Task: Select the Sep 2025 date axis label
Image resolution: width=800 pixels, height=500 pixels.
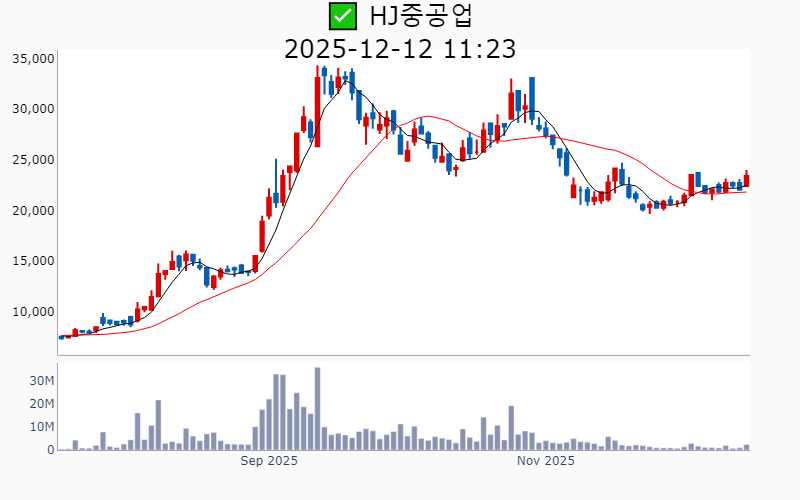Action: click(x=269, y=462)
